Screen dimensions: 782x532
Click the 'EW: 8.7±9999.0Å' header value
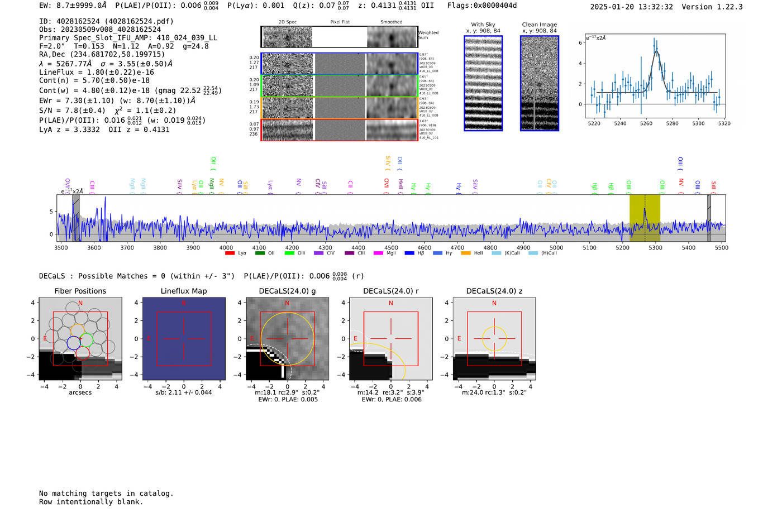click(x=73, y=6)
